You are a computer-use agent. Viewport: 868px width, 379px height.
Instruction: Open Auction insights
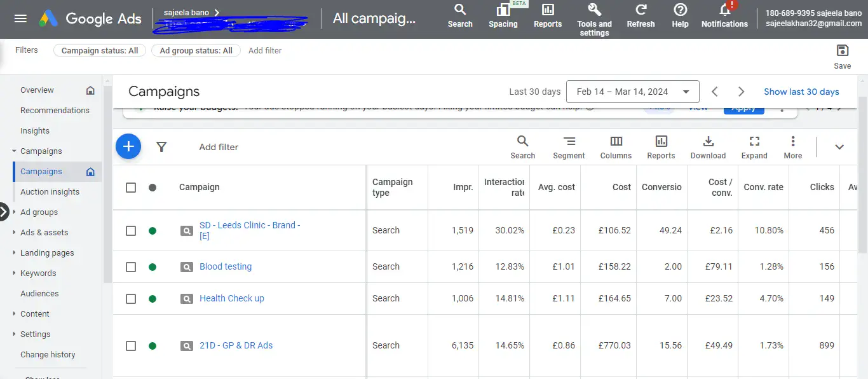point(50,192)
